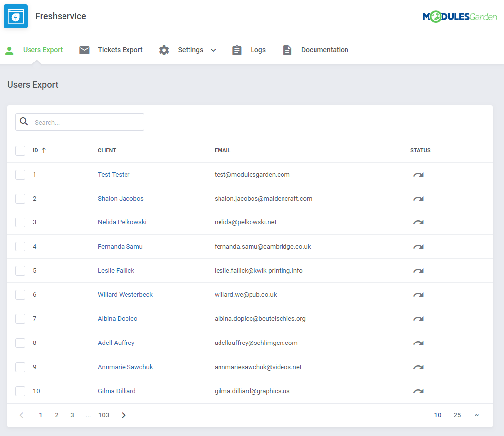This screenshot has height=436, width=504.
Task: Open client Test Tester profile link
Action: pos(114,175)
